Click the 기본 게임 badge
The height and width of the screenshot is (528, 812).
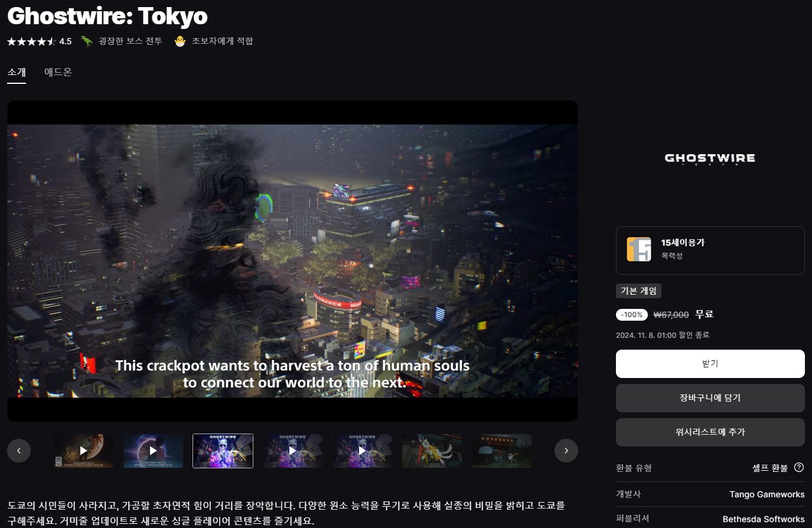tap(638, 291)
